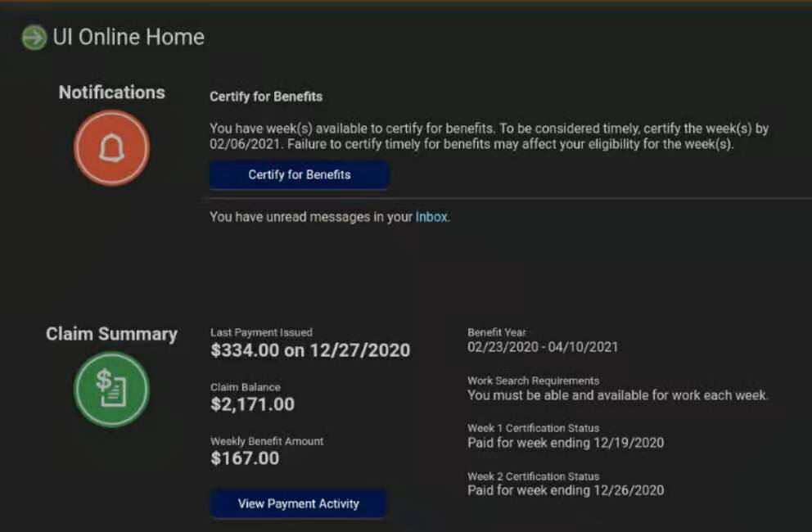Click the green arrow icon beside UI Online Home
This screenshot has height=532, width=812.
(34, 38)
